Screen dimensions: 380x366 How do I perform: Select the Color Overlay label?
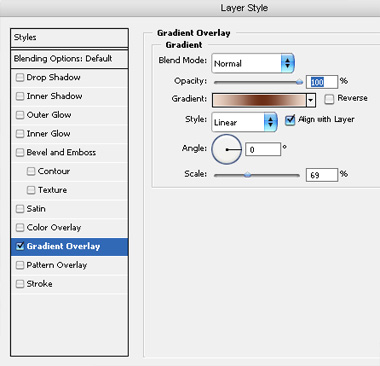click(54, 228)
